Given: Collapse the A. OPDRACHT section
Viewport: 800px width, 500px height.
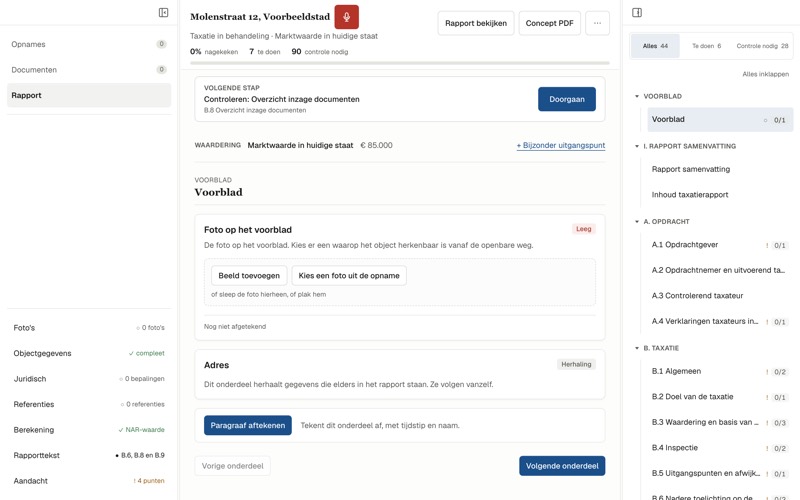Looking at the screenshot, I should pos(637,222).
